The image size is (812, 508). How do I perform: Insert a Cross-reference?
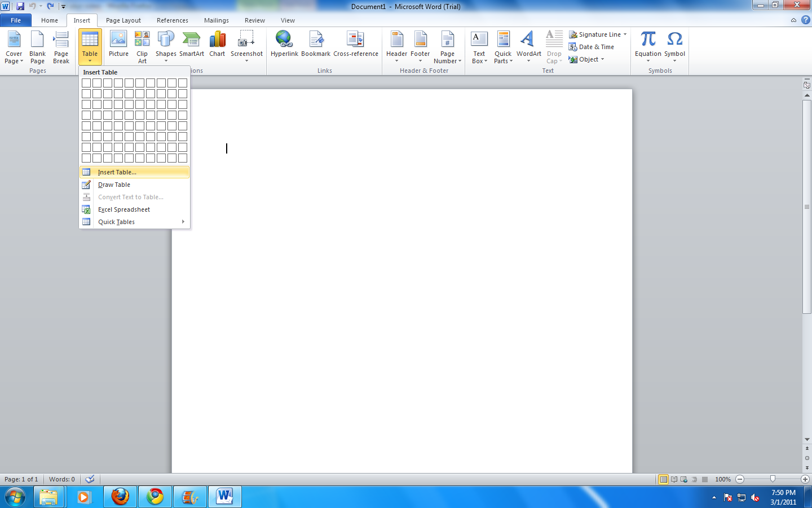(x=356, y=45)
